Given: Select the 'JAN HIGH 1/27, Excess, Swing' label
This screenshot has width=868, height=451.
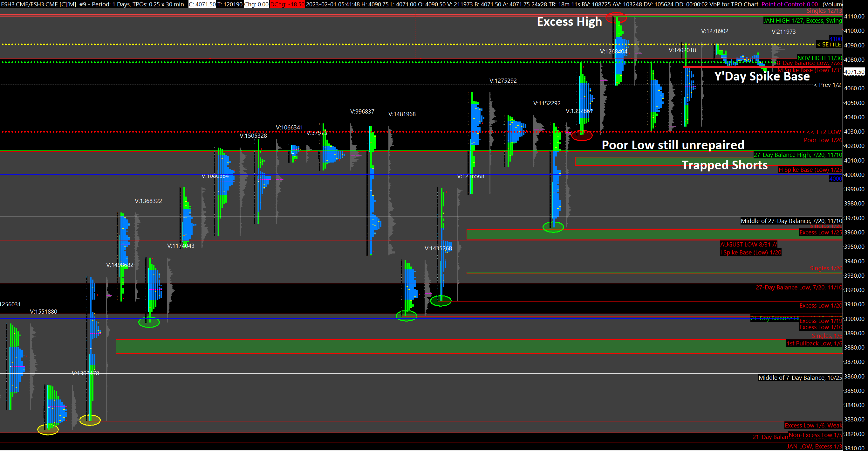Looking at the screenshot, I should coord(802,21).
